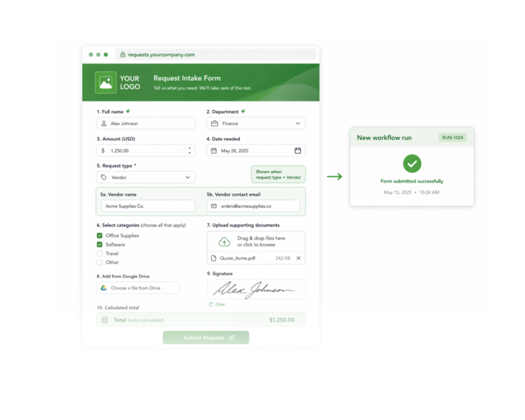
Task: Click the YOUR LOGO text
Action: click(x=130, y=82)
